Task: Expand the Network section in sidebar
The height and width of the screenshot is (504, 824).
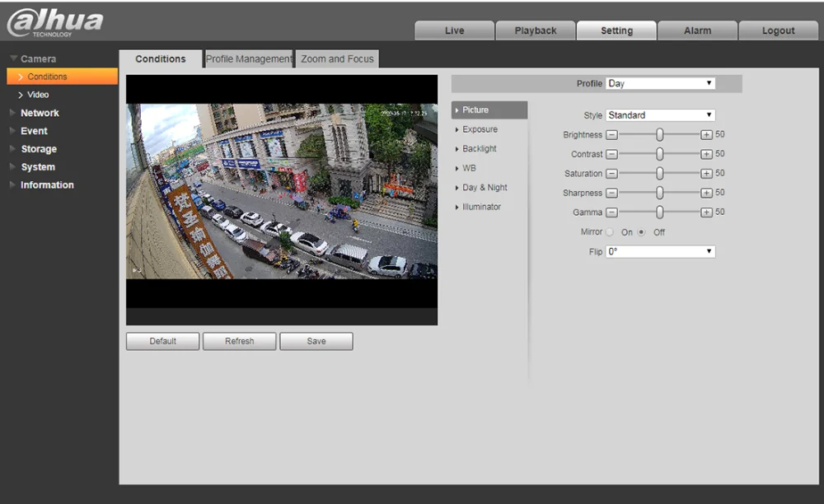Action: tap(40, 113)
